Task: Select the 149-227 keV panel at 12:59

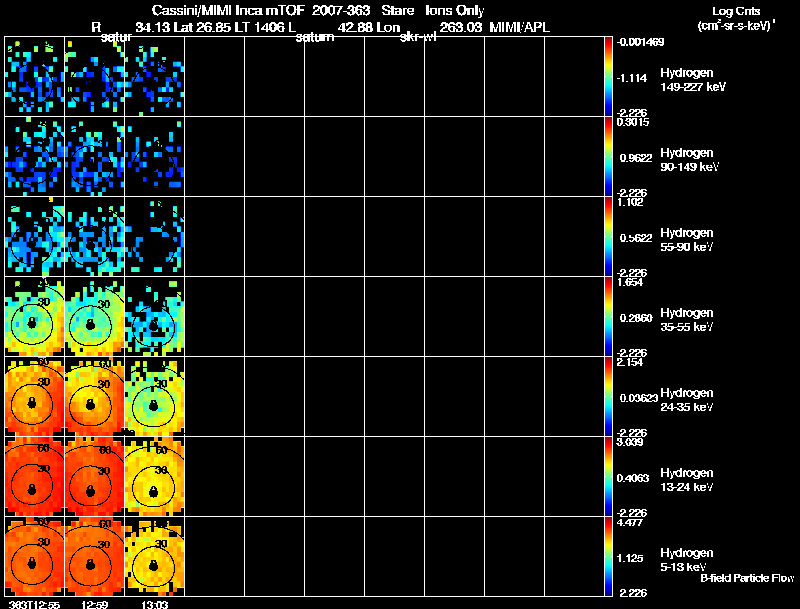Action: (x=94, y=77)
